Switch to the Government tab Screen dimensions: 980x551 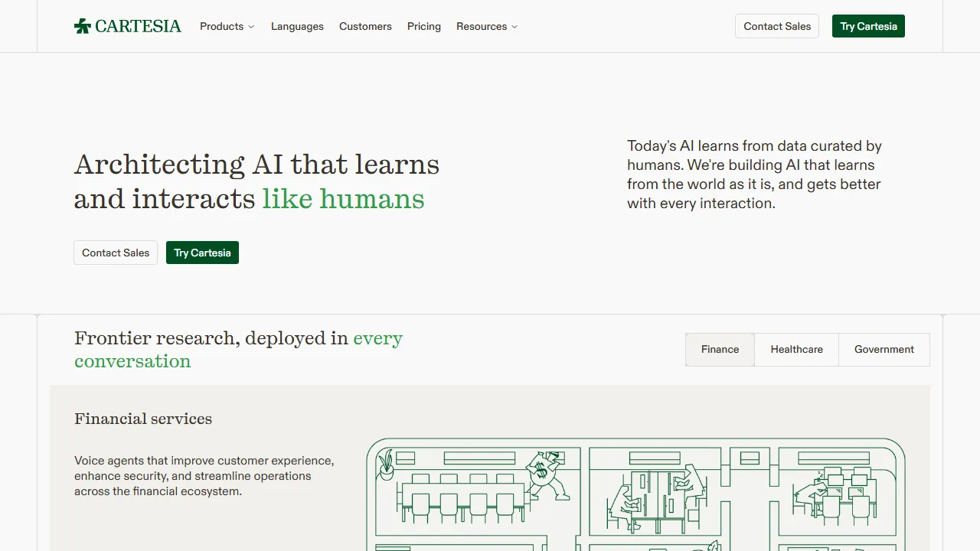[x=884, y=350]
